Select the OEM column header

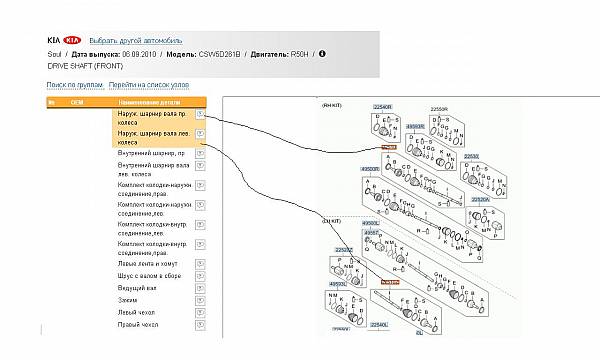(77, 103)
